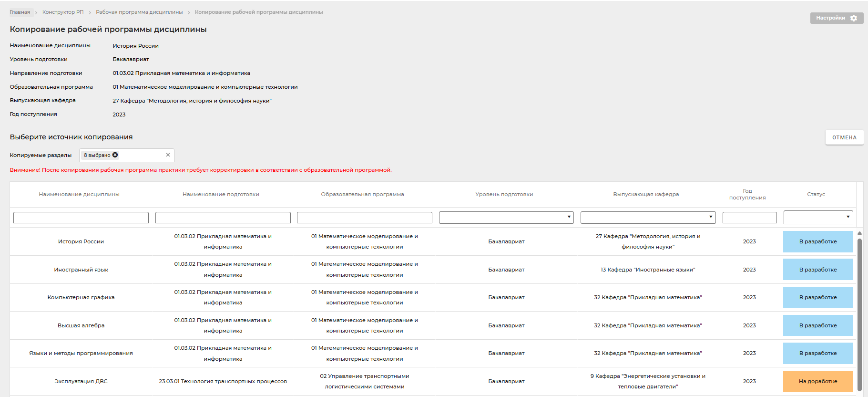Viewport: 868px width, 397px height.
Task: Open the Статус filter dropdown
Action: [818, 218]
